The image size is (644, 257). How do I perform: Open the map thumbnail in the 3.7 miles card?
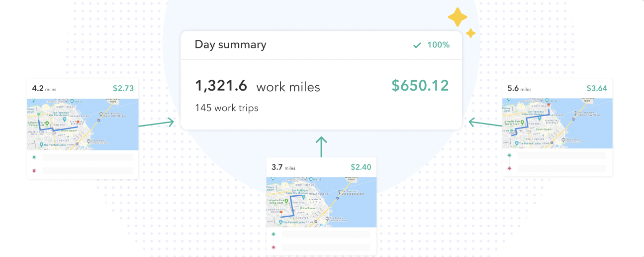tap(321, 202)
